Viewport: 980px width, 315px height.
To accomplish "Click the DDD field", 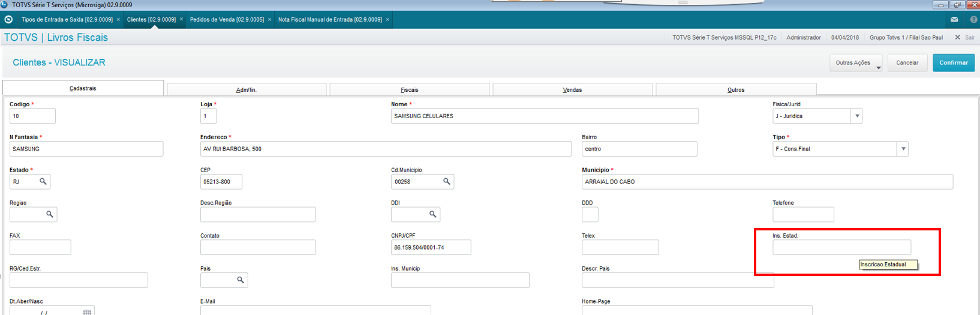I will [590, 214].
